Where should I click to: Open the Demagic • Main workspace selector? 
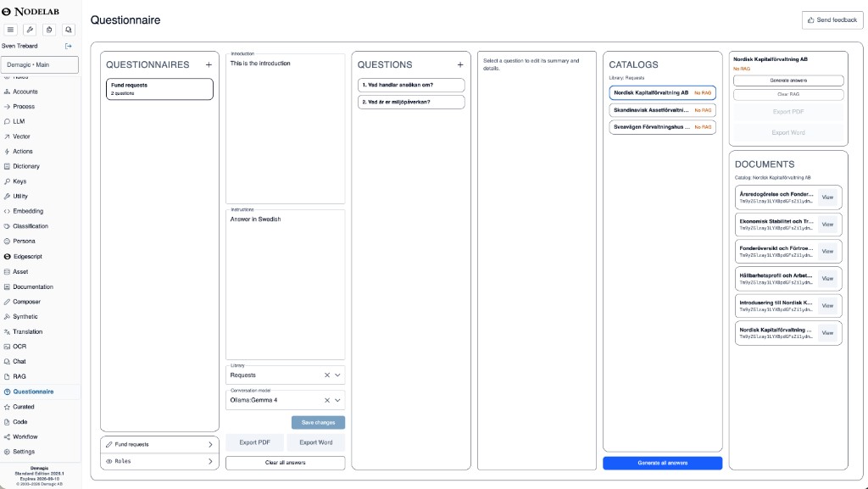coord(39,64)
